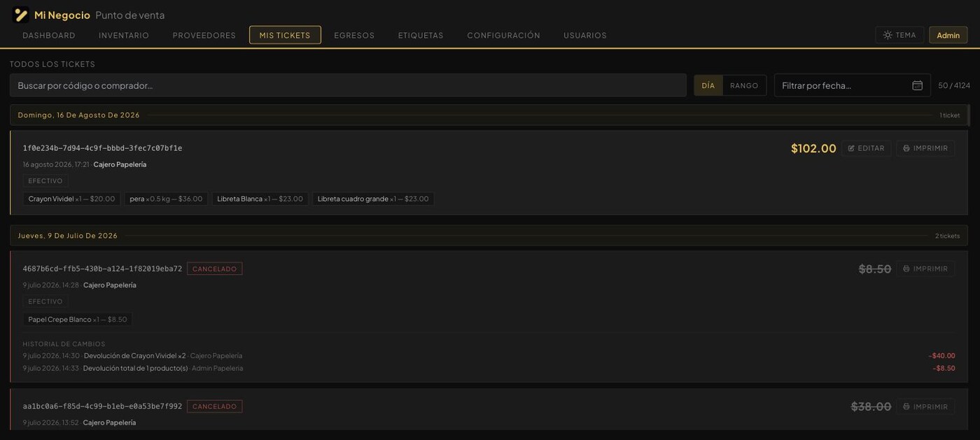Click printer icon on the $102.00 ticket
The height and width of the screenshot is (440, 980).
click(906, 148)
